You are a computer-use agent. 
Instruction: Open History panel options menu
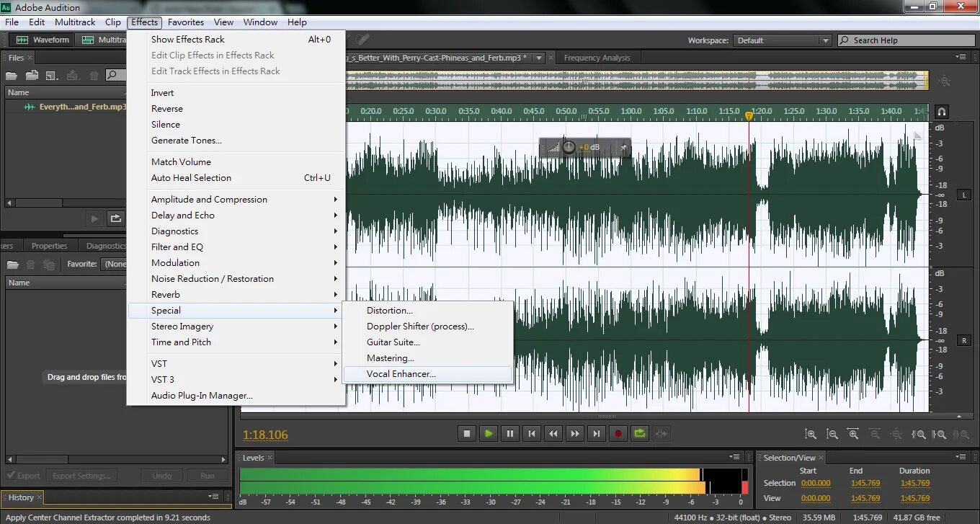(214, 497)
